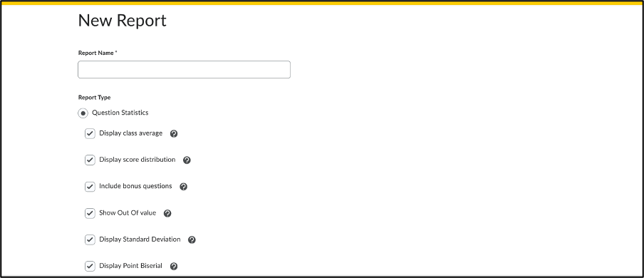Click help icon next to Include bonus questions
The width and height of the screenshot is (644, 278).
point(184,187)
